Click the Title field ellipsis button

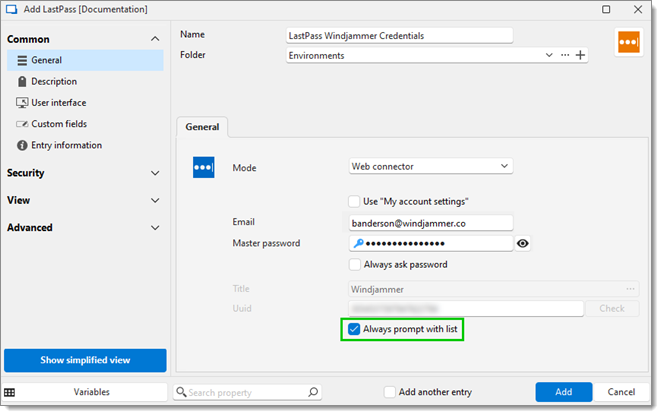630,289
